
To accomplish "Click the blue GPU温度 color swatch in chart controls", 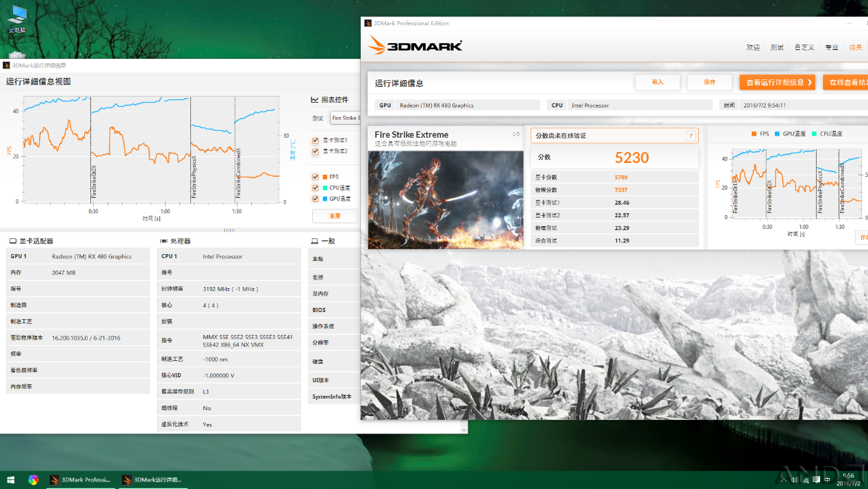I will click(324, 199).
